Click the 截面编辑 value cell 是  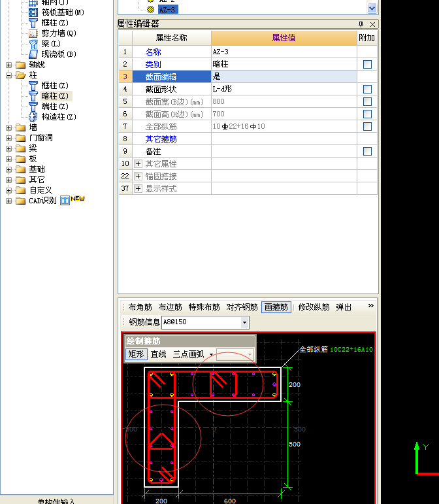point(284,76)
